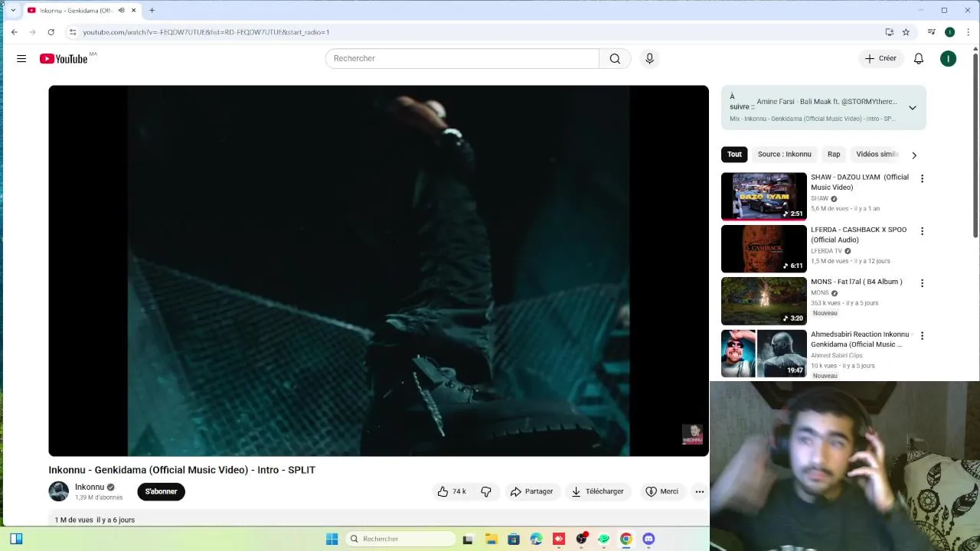Screen dimensions: 980x551
Task: Click the search magnifier button
Action: coord(615,58)
